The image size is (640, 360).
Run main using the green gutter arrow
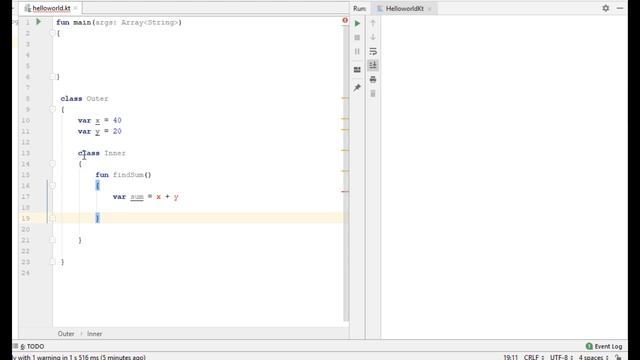[38, 22]
